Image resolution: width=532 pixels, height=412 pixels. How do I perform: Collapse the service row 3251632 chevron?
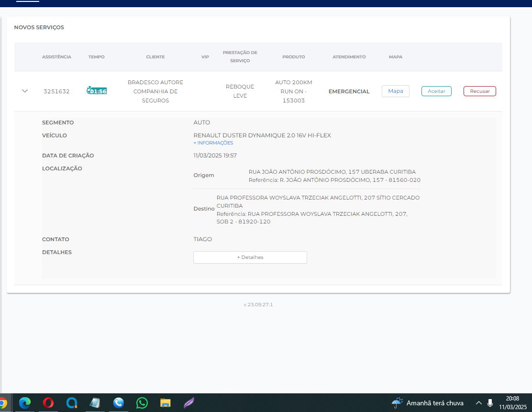point(25,91)
